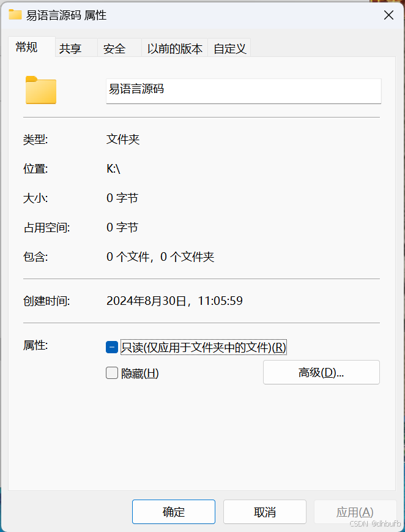Confirm with the 确定 button
405x532 pixels.
(174, 512)
